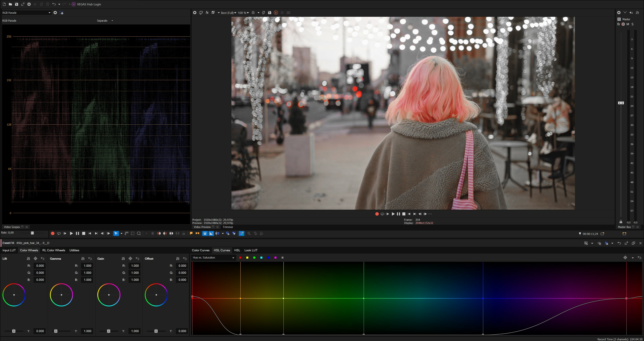
Task: Switch to the Trimmer panel
Action: point(228,227)
